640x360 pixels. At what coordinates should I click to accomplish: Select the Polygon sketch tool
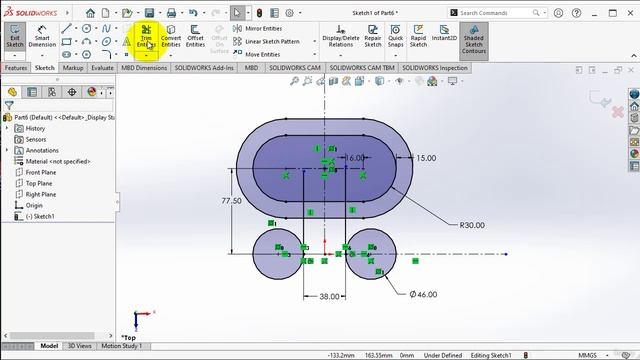[86, 54]
